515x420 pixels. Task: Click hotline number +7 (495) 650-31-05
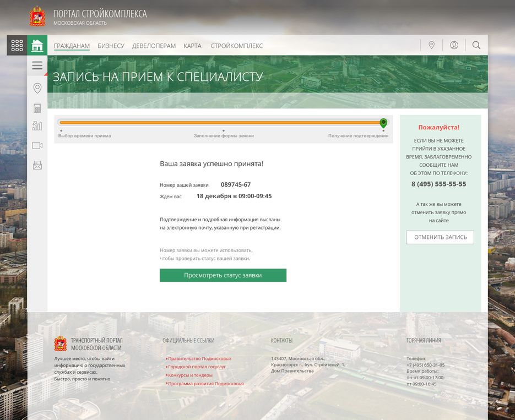click(425, 365)
